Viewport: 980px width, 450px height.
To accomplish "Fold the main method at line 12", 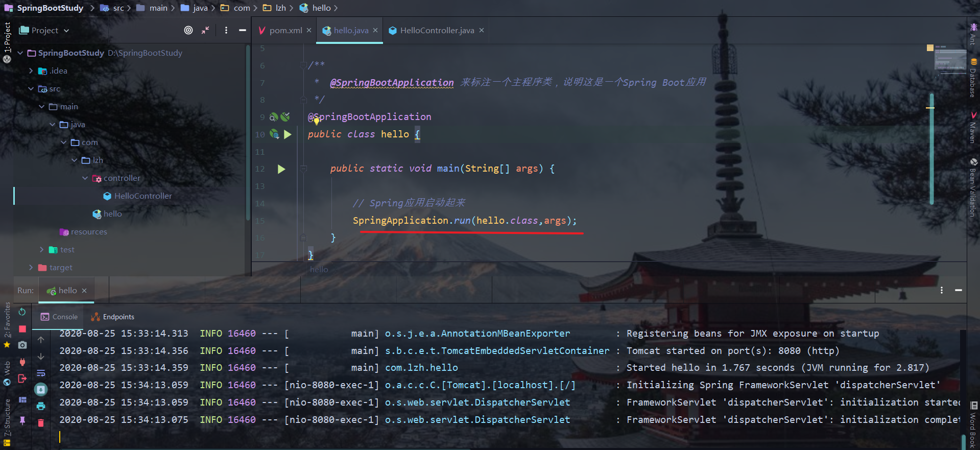I will click(303, 169).
